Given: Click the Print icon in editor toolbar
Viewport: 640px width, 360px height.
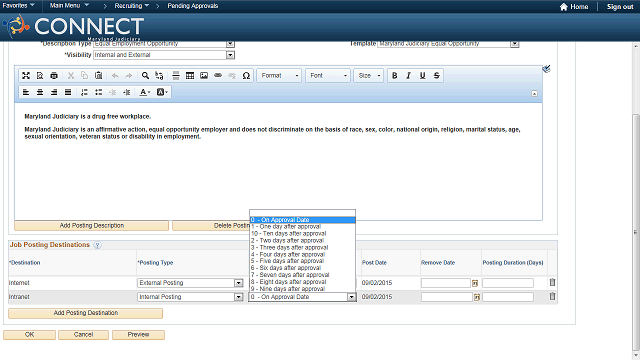Looking at the screenshot, I should click(54, 76).
